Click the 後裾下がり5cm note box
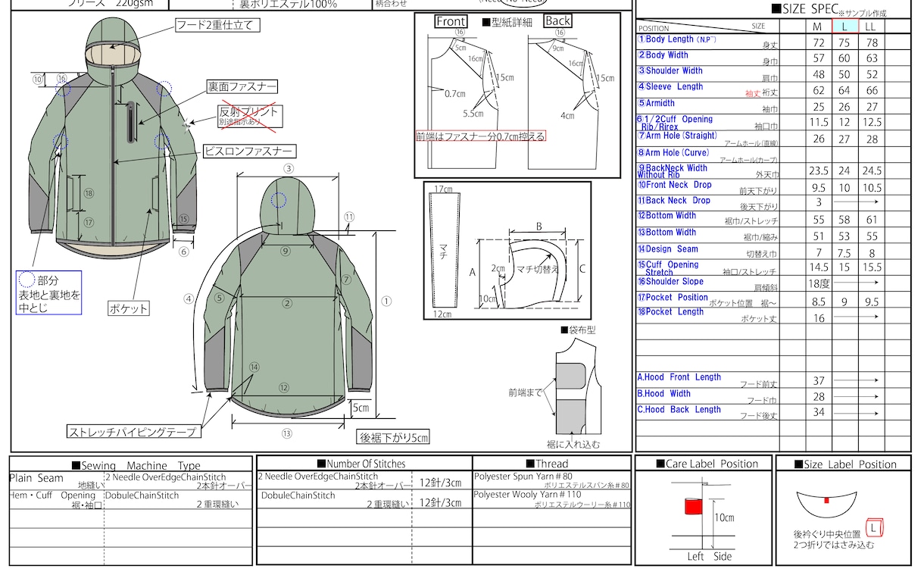Image resolution: width=924 pixels, height=572 pixels. pos(394,437)
